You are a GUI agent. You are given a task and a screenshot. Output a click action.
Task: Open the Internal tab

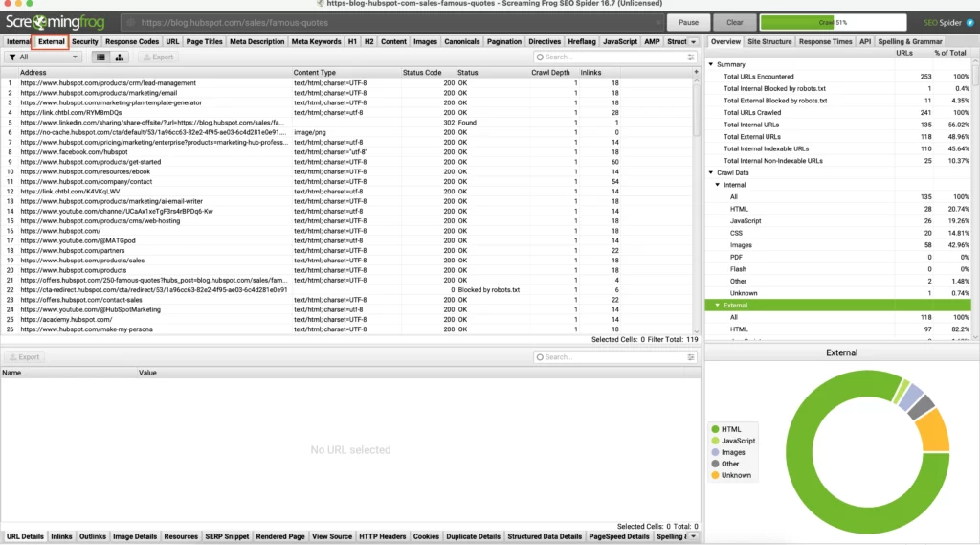pos(18,42)
